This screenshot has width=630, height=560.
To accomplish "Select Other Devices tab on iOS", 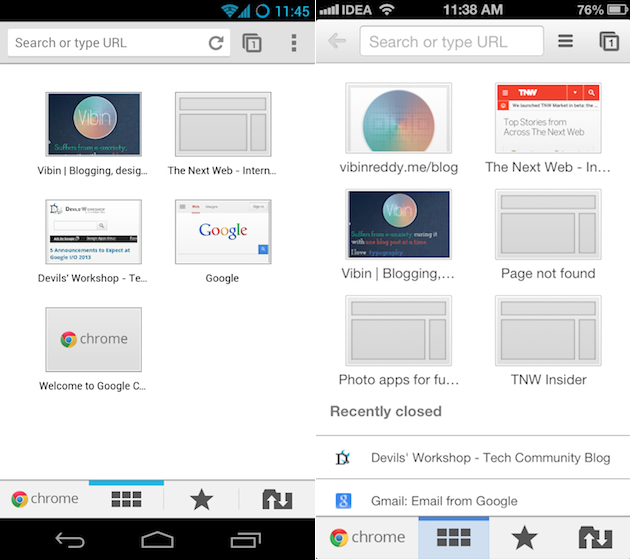I will (x=595, y=538).
